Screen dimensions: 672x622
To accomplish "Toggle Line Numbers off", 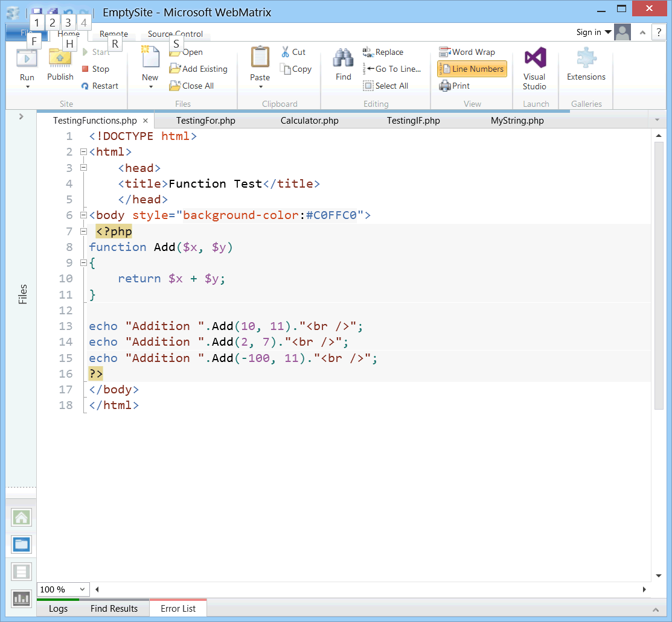I will point(472,69).
